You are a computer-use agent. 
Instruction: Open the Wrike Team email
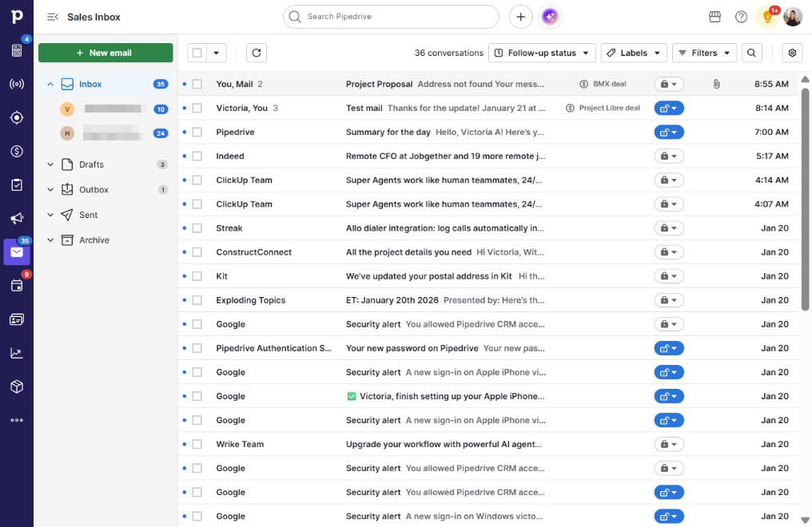pyautogui.click(x=487, y=444)
